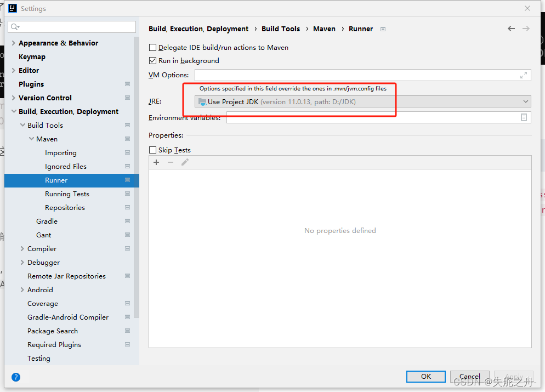The height and width of the screenshot is (392, 545).
Task: Expand the Version Control section
Action: point(14,98)
